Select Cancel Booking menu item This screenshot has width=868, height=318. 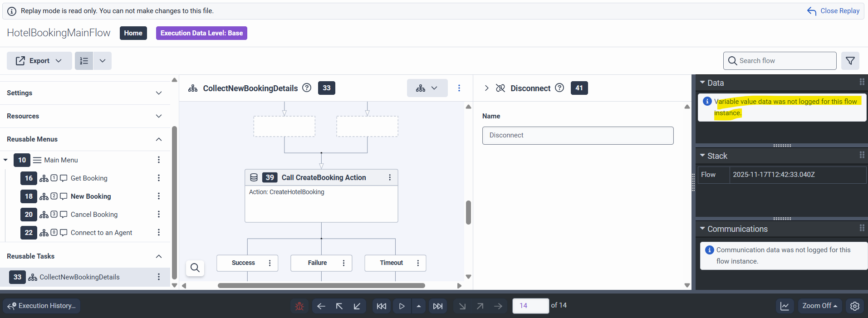click(94, 215)
